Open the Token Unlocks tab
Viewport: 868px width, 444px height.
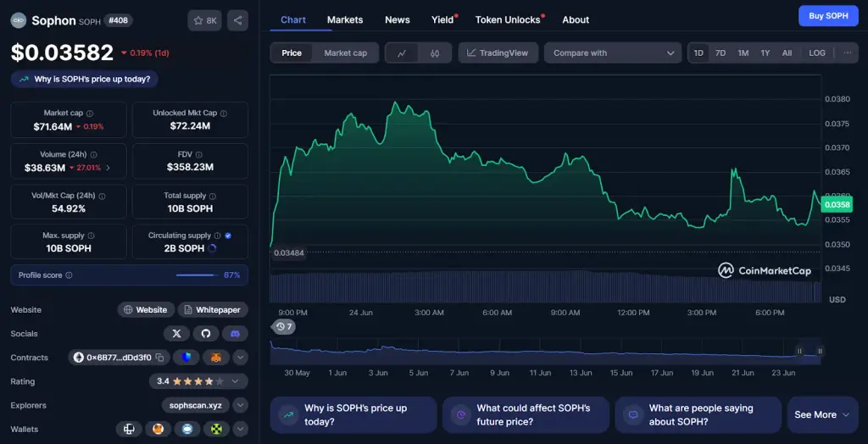(508, 19)
